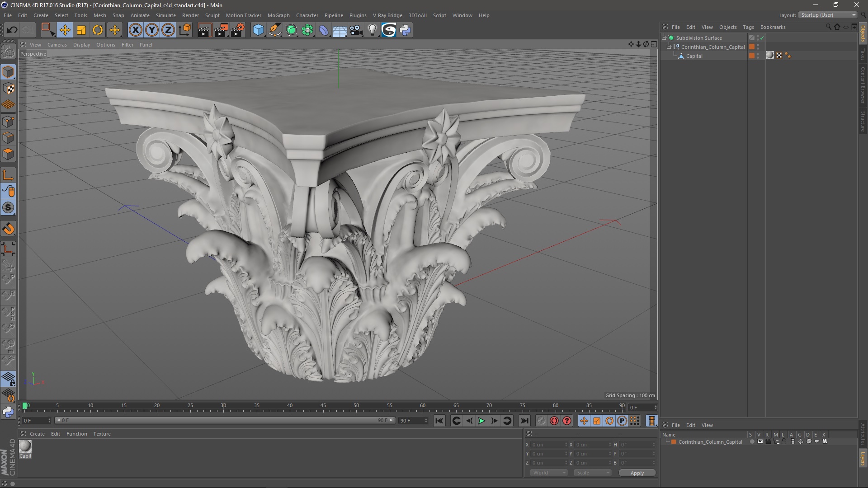Activate the Move tool in top toolbar

coord(65,30)
